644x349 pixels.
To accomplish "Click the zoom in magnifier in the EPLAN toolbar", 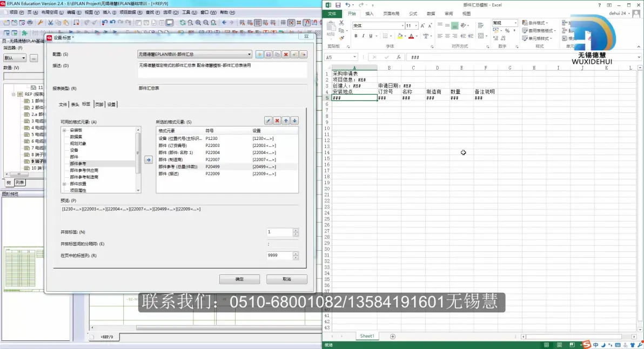I will pos(198,23).
